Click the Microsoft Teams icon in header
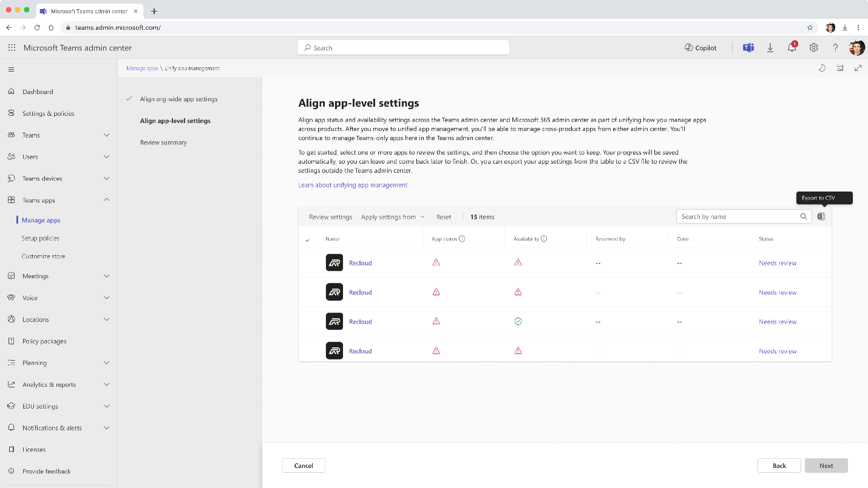Viewport: 868px width, 488px height. 748,48
